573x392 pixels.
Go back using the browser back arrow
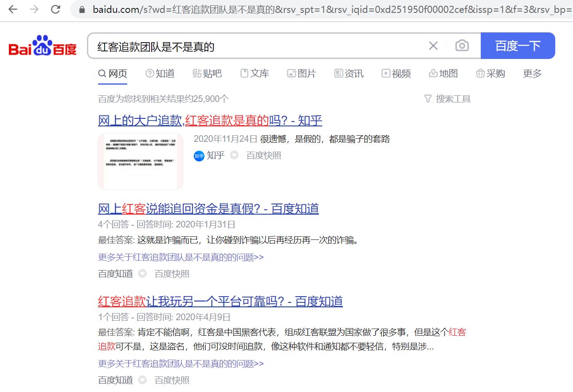[13, 9]
